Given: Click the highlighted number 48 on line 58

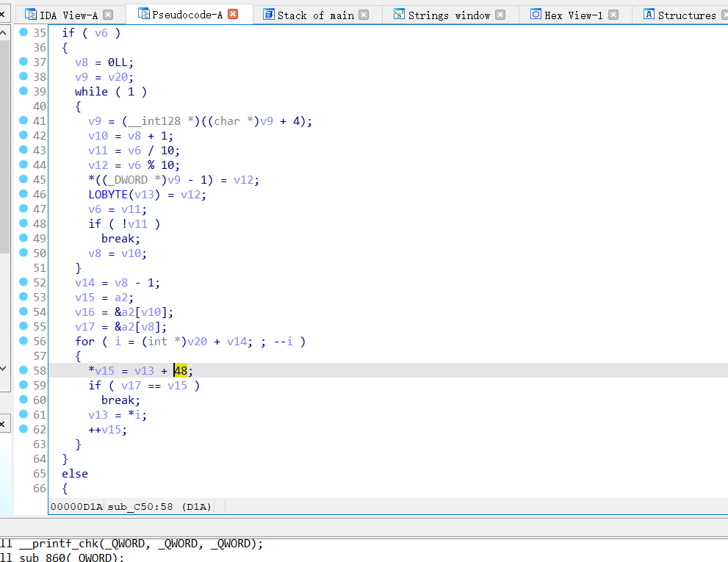Looking at the screenshot, I should 181,371.
